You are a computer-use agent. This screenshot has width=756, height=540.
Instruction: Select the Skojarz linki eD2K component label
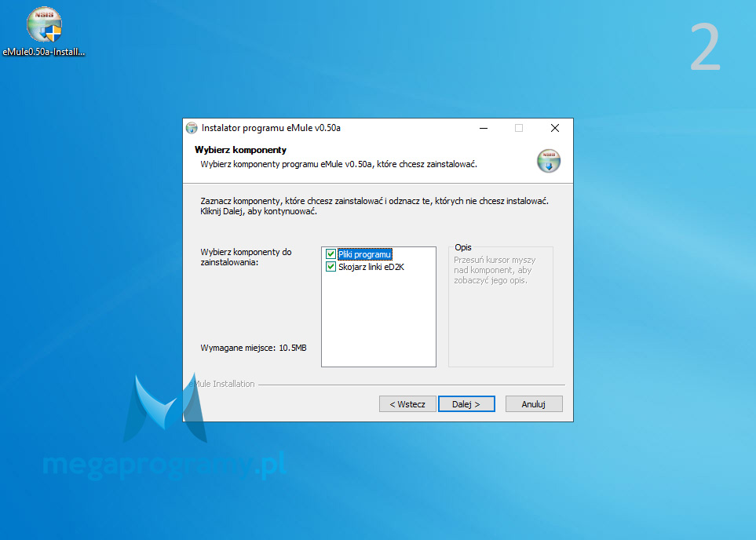pyautogui.click(x=371, y=267)
